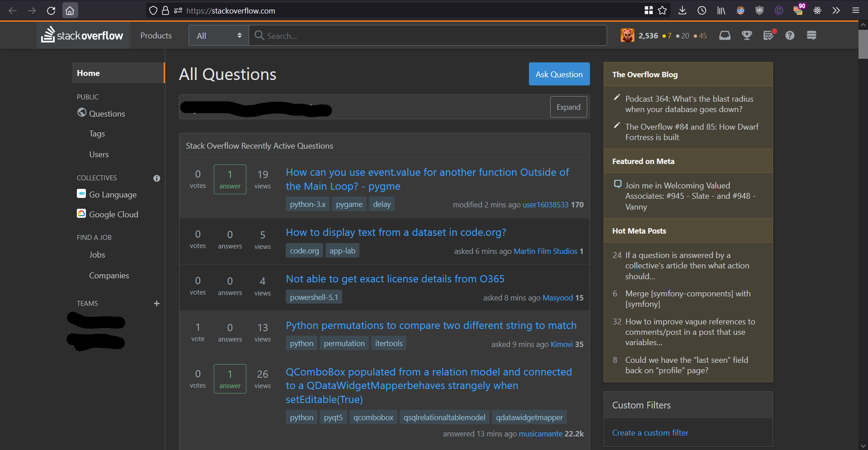Viewport: 868px width, 450px height.
Task: Open Dwarf Fortress Overflow blog post
Action: point(692,132)
